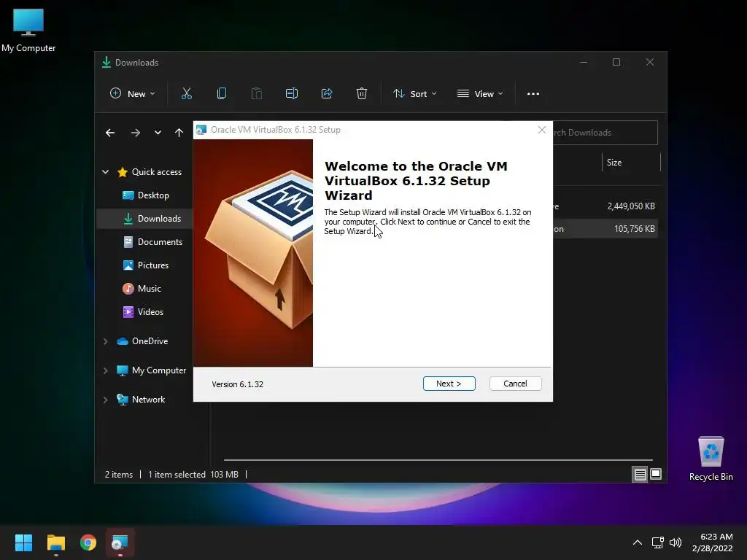The image size is (747, 560).
Task: Select the 105,756 KB file row
Action: coord(605,229)
